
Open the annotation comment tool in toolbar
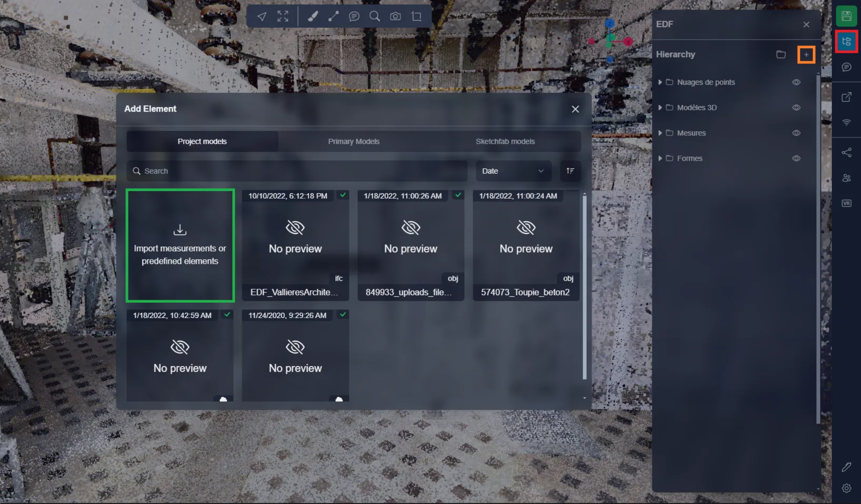[354, 16]
